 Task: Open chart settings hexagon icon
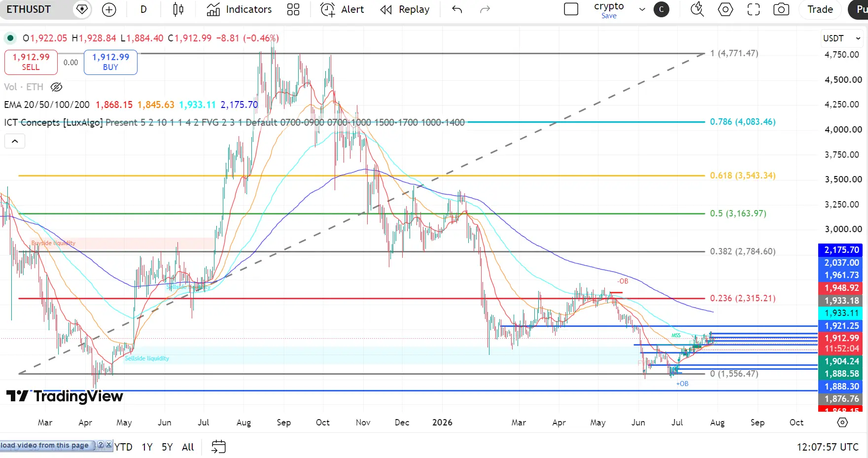(x=725, y=9)
